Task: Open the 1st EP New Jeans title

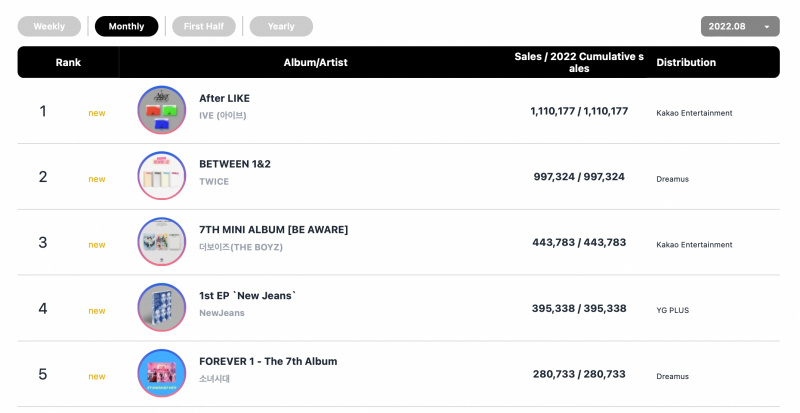Action: [x=247, y=296]
